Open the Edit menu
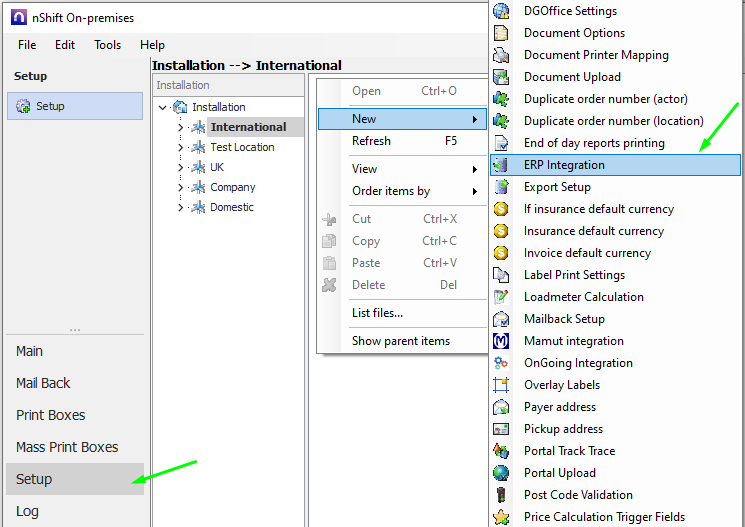 pyautogui.click(x=65, y=45)
